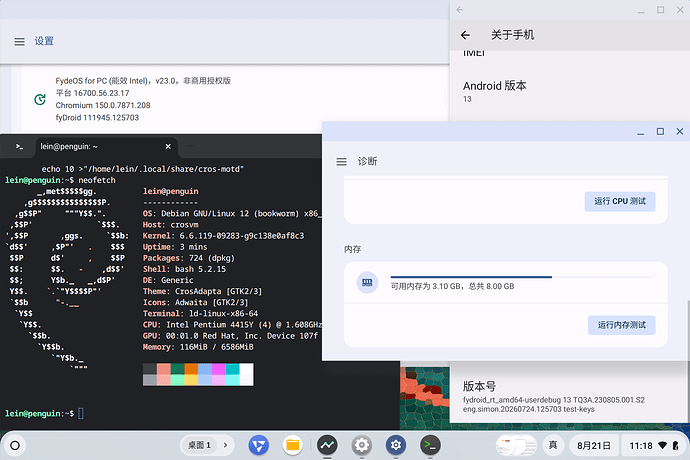
Task: Click the Host crosvm line
Action: pos(171,224)
